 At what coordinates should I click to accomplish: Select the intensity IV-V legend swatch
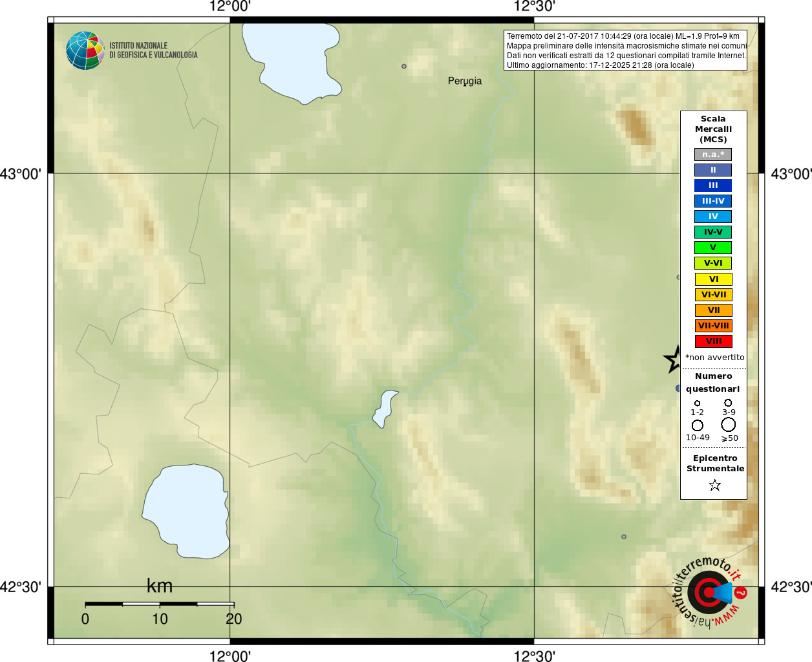(713, 232)
